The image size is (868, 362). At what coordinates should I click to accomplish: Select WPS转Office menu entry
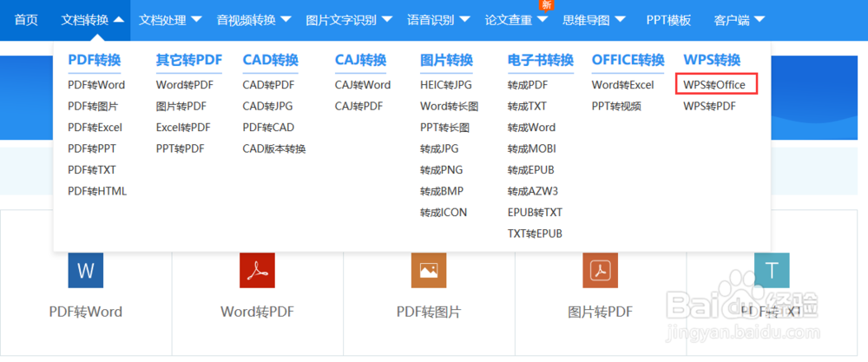(714, 85)
